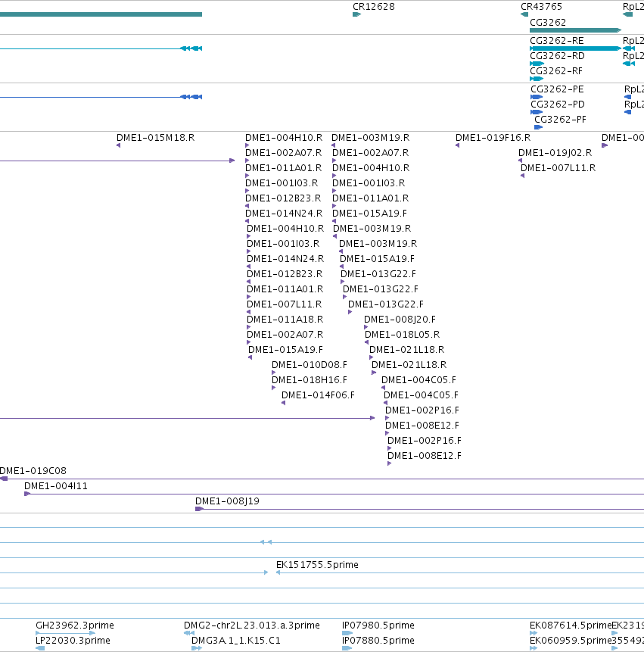Viewport: 644px width, 652px height.
Task: Select the DME1-015M18.R read label
Action: 155,138
